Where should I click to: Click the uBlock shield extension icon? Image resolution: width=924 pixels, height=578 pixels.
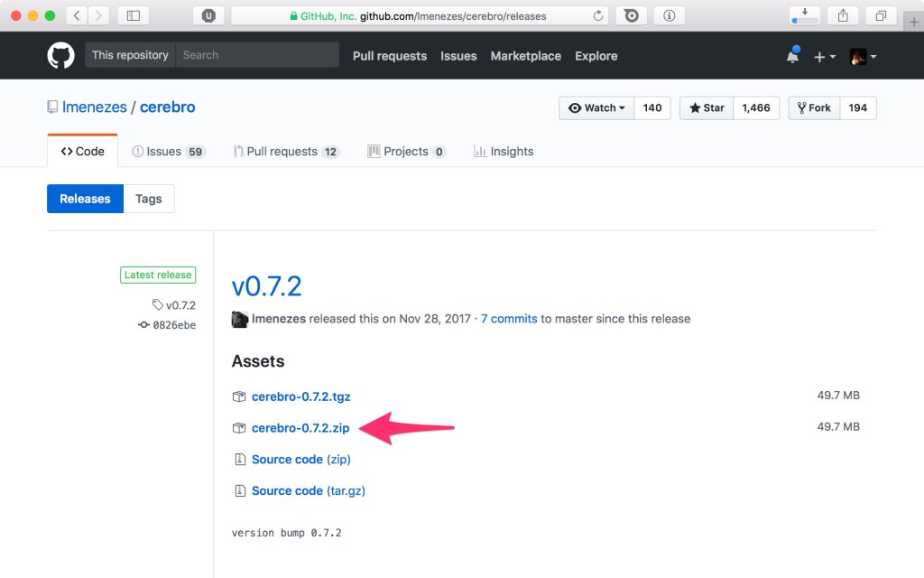(x=208, y=16)
